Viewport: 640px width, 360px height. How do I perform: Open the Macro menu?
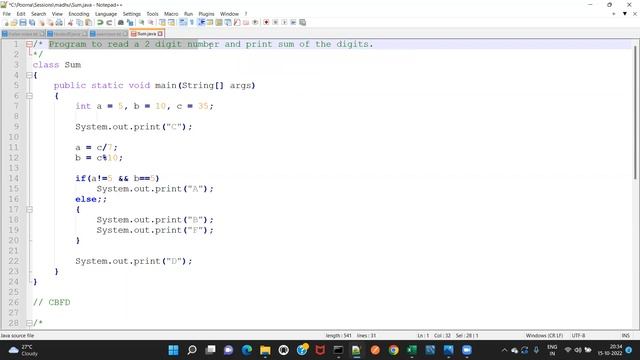[171, 14]
